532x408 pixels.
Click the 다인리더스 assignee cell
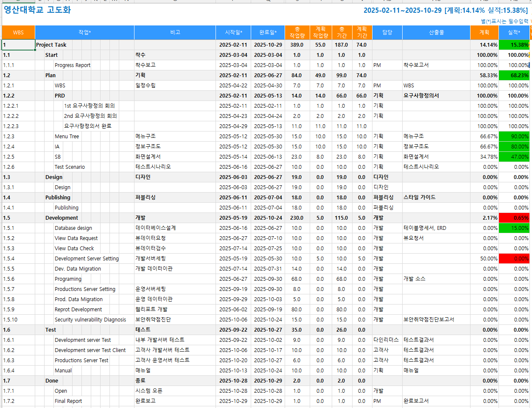pyautogui.click(x=386, y=340)
